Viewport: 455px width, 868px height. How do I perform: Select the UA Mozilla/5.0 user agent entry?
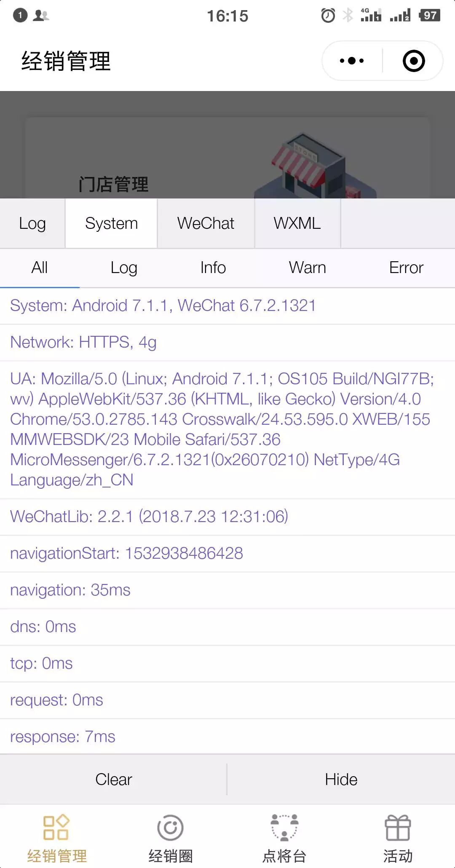pyautogui.click(x=227, y=430)
